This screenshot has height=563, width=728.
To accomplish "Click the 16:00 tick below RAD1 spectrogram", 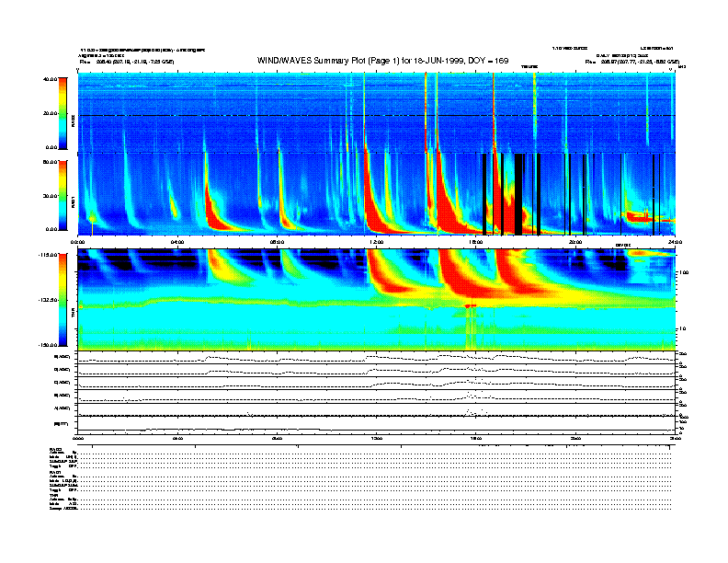I will [476, 242].
